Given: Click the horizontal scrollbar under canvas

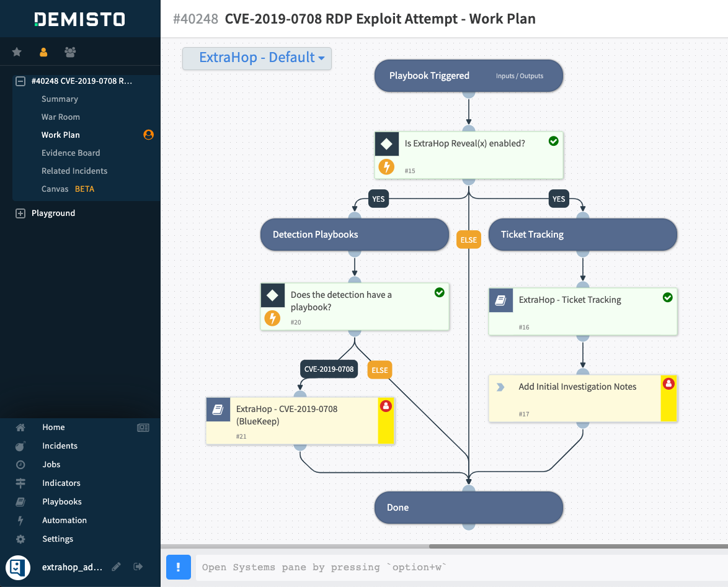Looking at the screenshot, I should click(579, 547).
